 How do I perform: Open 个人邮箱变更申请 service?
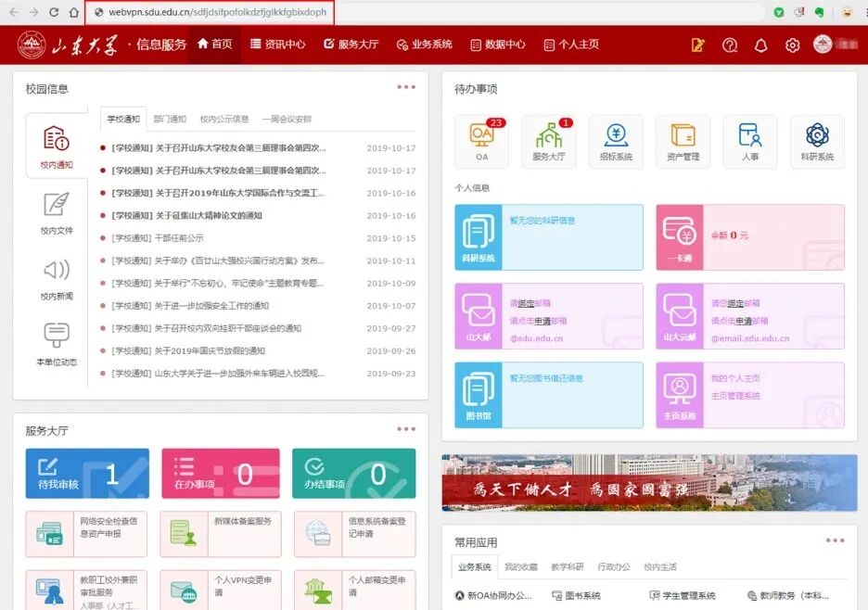tap(355, 591)
